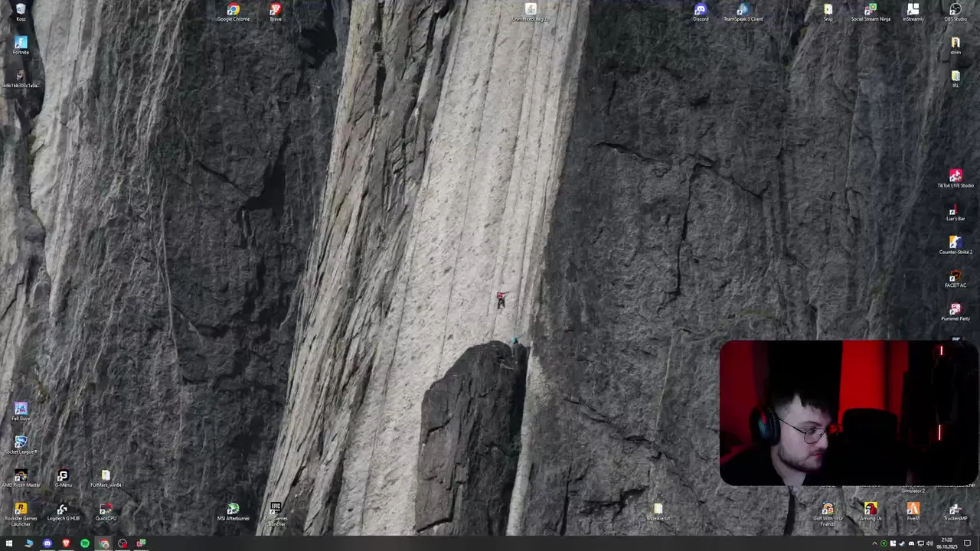
Task: Select the webcam overlay thumbnail
Action: coord(848,413)
